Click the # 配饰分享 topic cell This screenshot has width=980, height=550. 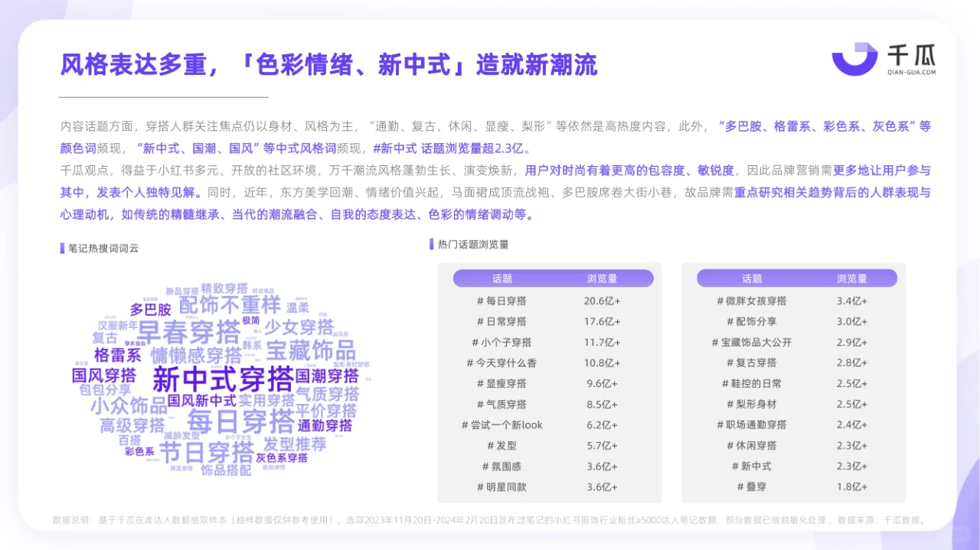click(x=751, y=321)
